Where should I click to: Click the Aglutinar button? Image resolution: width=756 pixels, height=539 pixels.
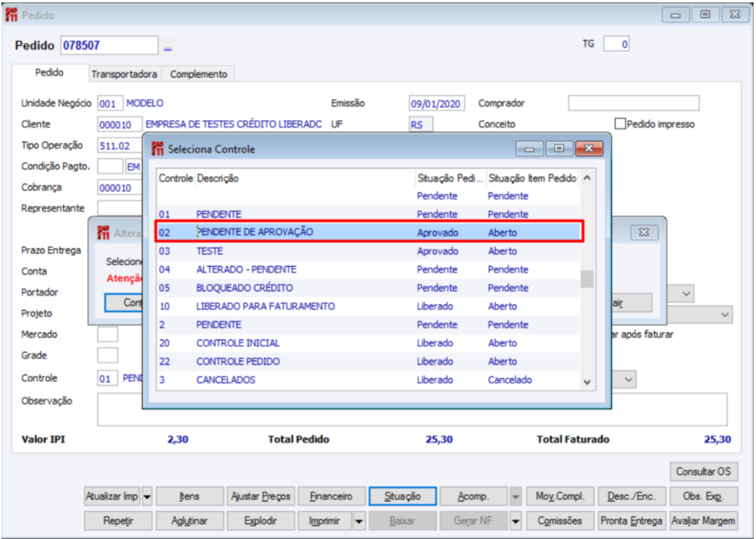(x=189, y=521)
